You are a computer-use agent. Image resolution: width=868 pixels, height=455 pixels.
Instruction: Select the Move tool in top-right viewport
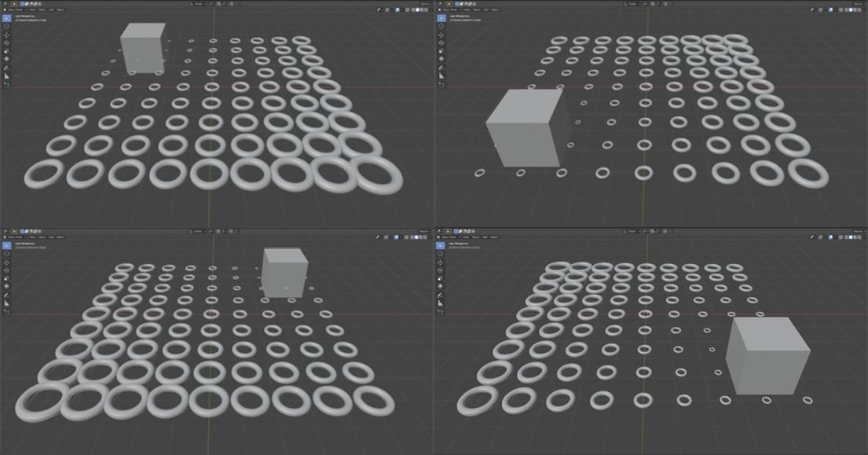[441, 35]
